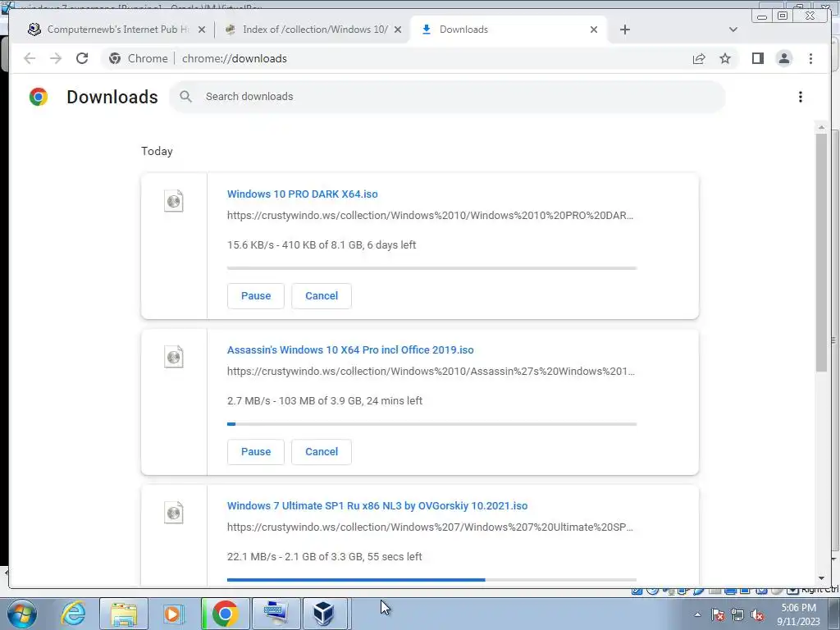This screenshot has width=840, height=630.
Task: Switch to Computernewb's Internet Pub tab
Action: click(116, 30)
